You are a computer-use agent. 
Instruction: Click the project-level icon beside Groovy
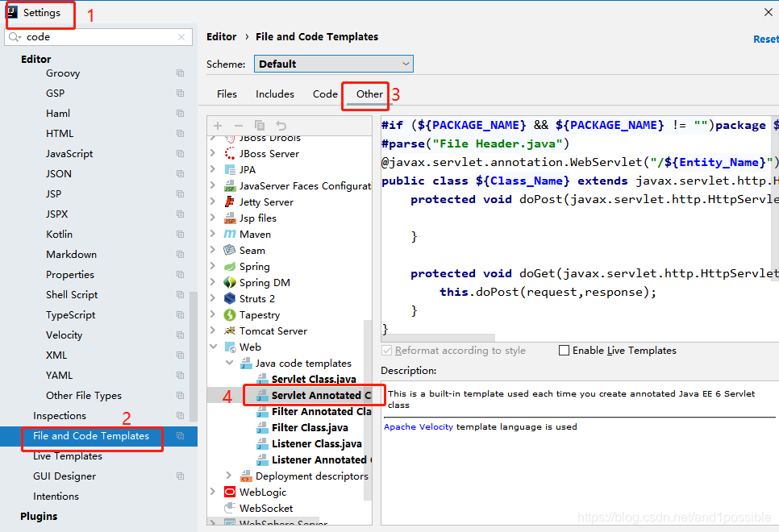(x=180, y=73)
